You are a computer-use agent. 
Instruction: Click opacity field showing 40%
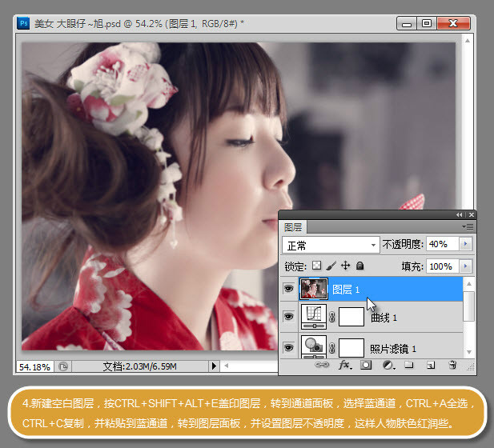click(443, 244)
